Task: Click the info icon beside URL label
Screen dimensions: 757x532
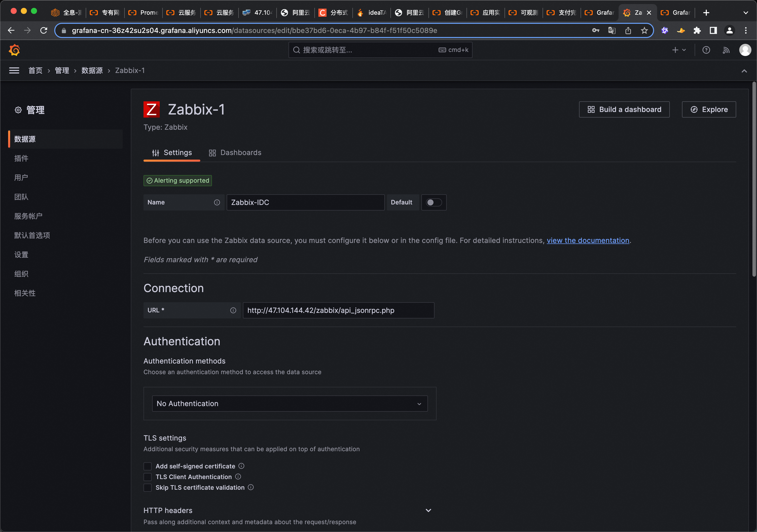Action: tap(233, 310)
